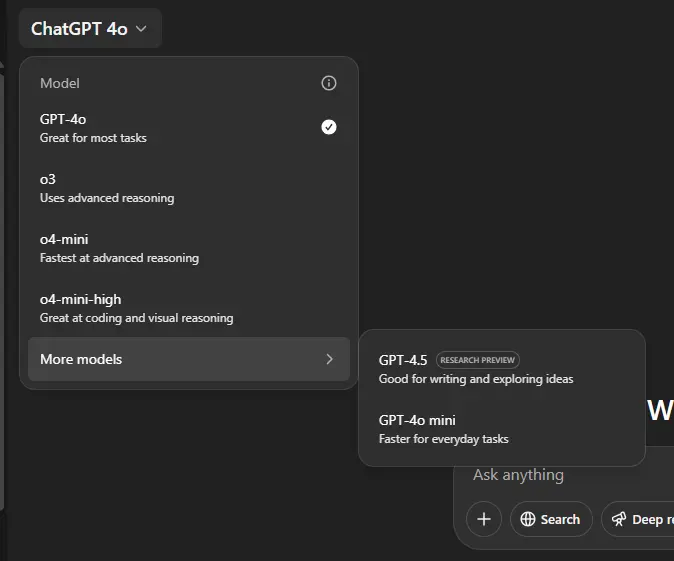
Task: Select the GPT-4o model option
Action: [x=189, y=128]
